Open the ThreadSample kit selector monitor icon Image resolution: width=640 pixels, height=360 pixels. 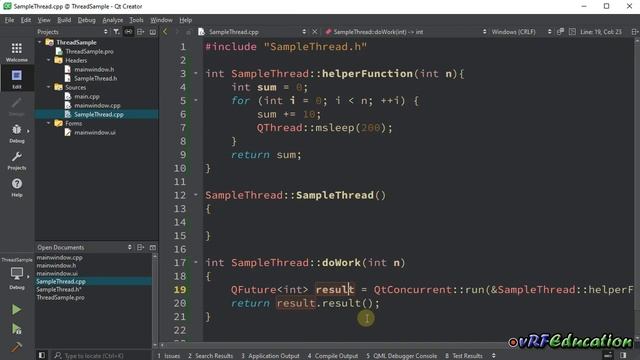pos(17,273)
